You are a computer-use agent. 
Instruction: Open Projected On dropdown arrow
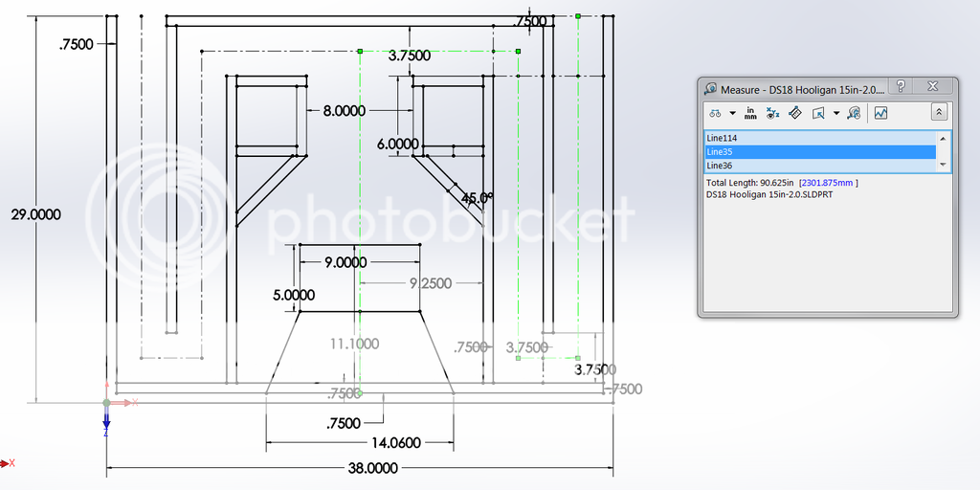click(x=835, y=113)
